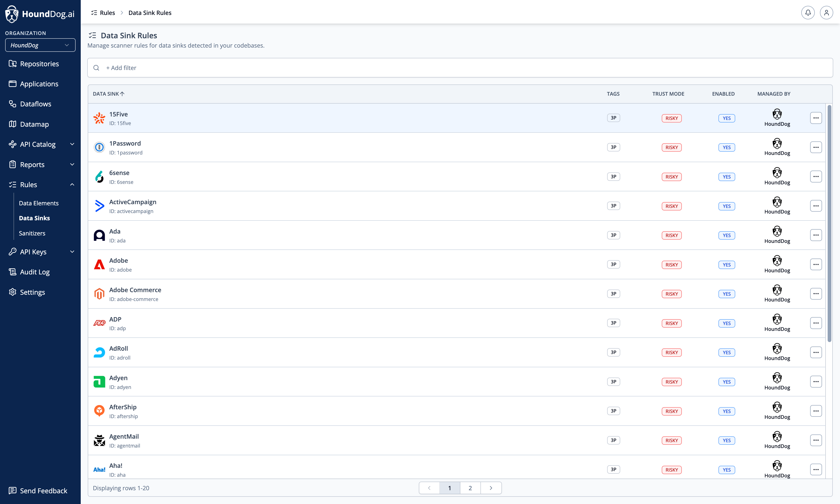This screenshot has height=504, width=840.
Task: Click the 15Five logo icon
Action: 99,118
